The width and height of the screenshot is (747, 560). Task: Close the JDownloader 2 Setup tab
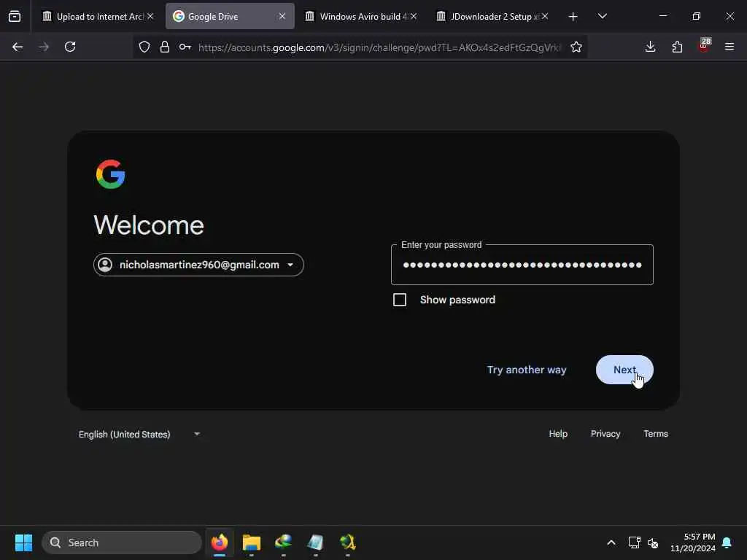pyautogui.click(x=545, y=16)
